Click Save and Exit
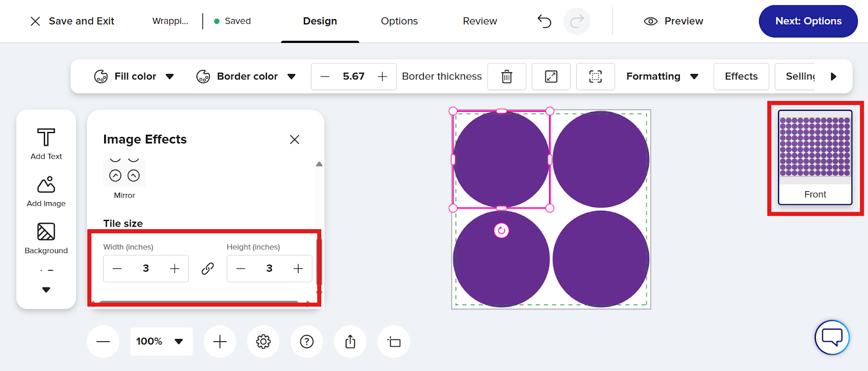Screen dimensions: 868x371 (72, 21)
